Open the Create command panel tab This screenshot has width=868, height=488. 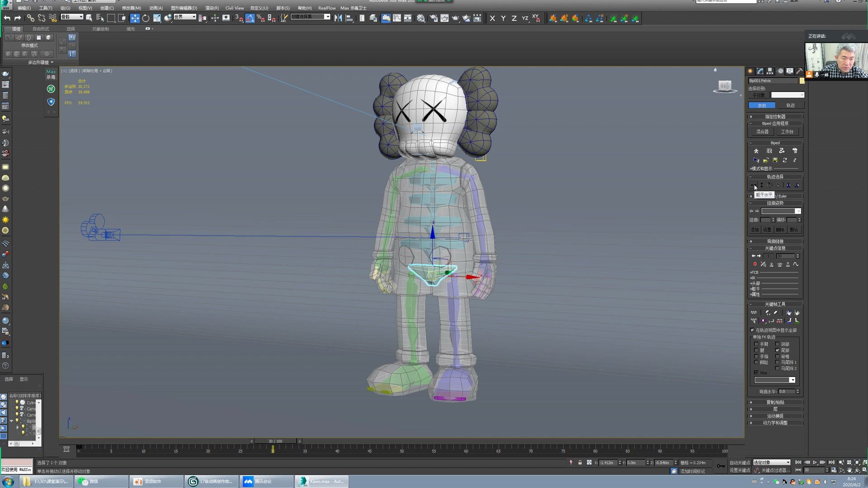[x=750, y=71]
